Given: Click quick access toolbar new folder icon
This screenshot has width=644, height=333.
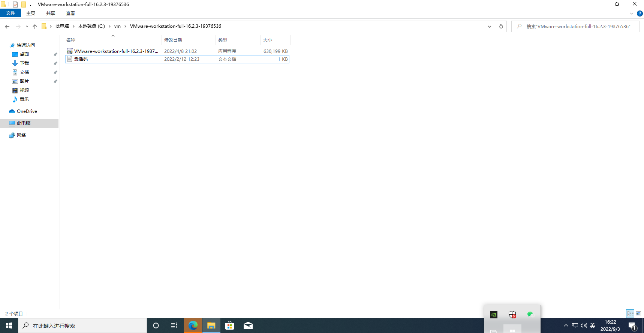Looking at the screenshot, I should 24,4.
